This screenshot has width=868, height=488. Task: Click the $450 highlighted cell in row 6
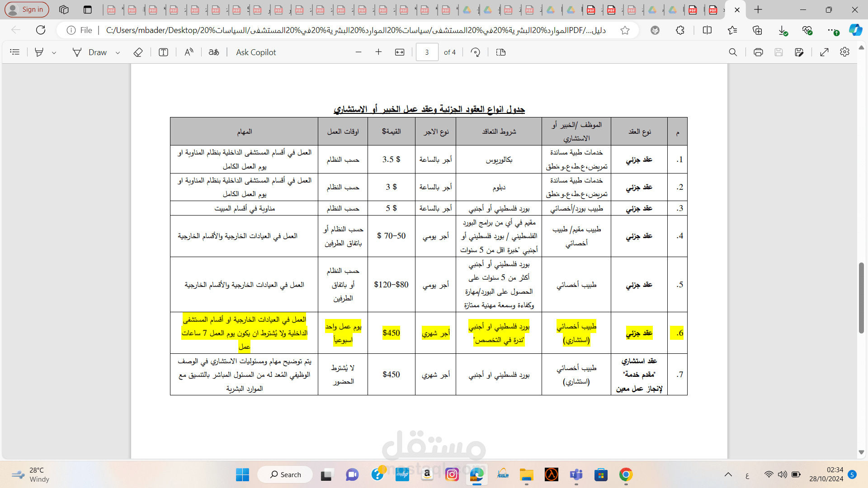[391, 333]
